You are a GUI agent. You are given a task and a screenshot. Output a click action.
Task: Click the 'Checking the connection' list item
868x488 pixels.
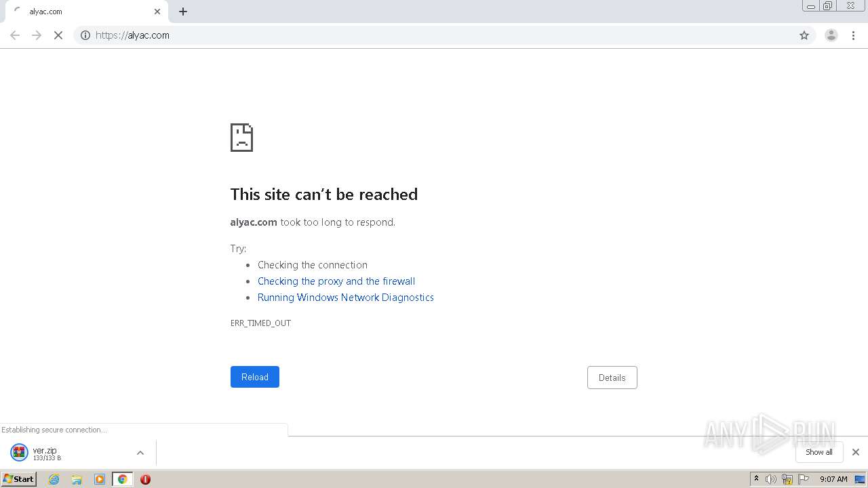point(313,265)
